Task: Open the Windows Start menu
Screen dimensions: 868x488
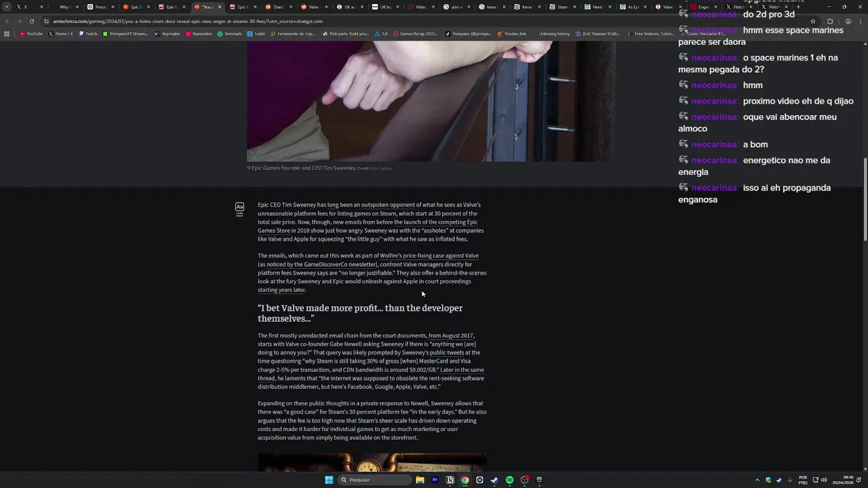Action: tap(329, 480)
